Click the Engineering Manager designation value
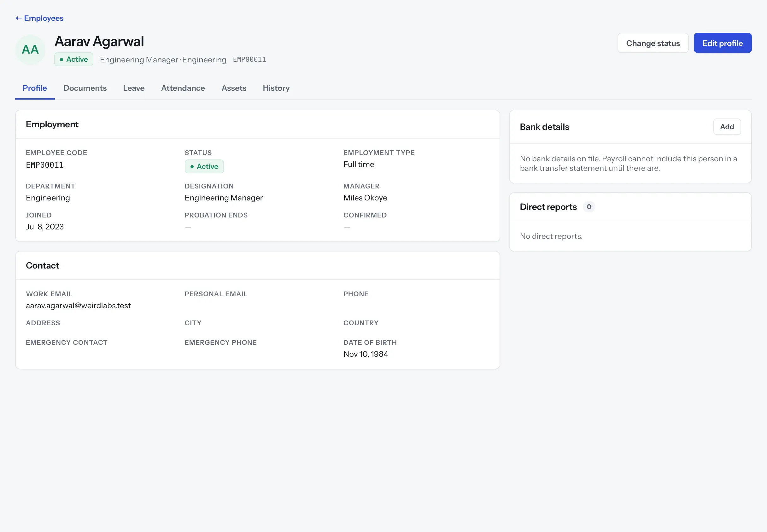The image size is (767, 532). [223, 198]
